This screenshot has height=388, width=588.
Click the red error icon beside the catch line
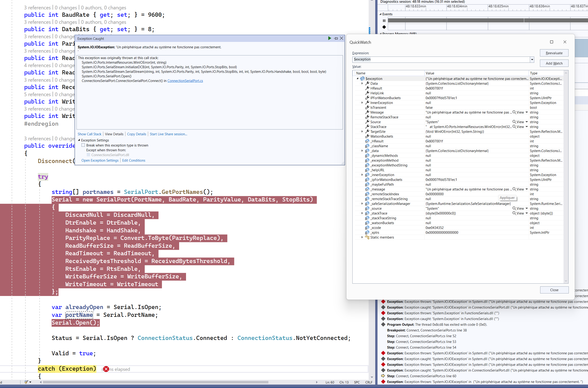click(x=106, y=369)
